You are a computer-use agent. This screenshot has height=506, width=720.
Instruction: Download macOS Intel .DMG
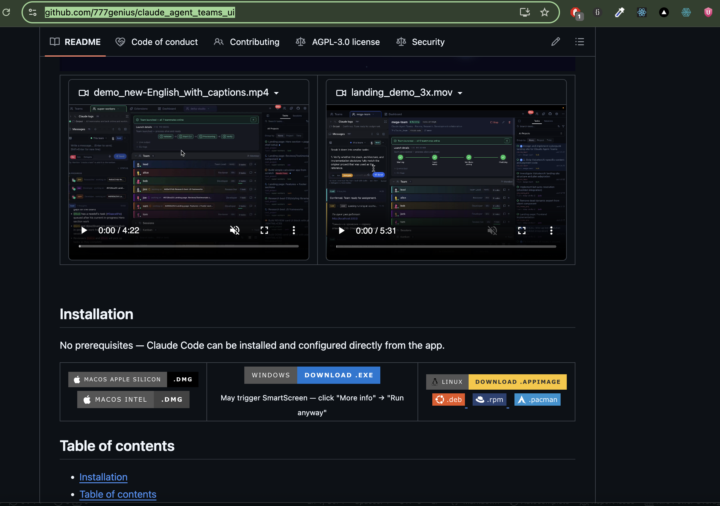pyautogui.click(x=133, y=399)
